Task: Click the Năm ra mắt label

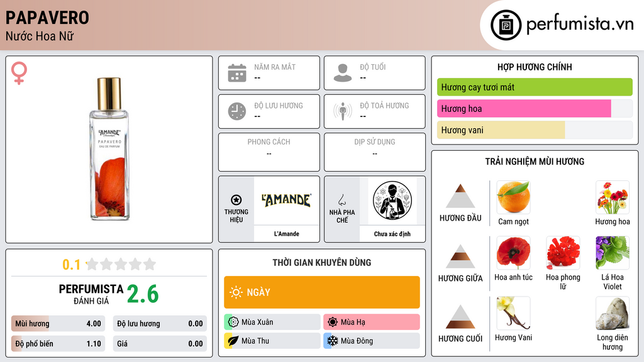Action: (275, 67)
